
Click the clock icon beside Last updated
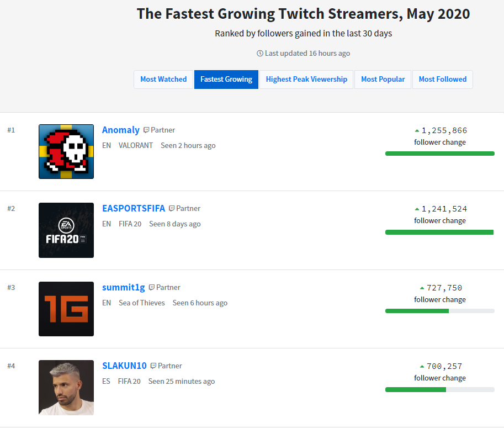pyautogui.click(x=259, y=54)
